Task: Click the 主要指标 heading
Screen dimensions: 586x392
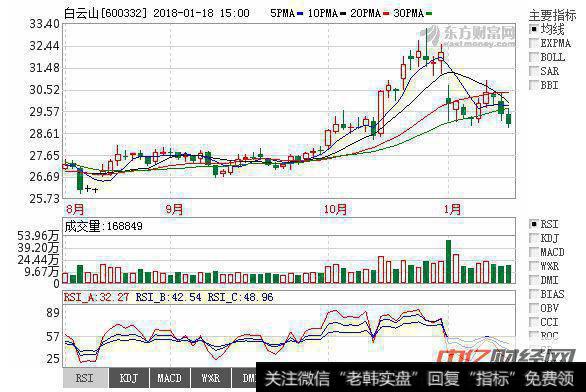Action: 552,15
